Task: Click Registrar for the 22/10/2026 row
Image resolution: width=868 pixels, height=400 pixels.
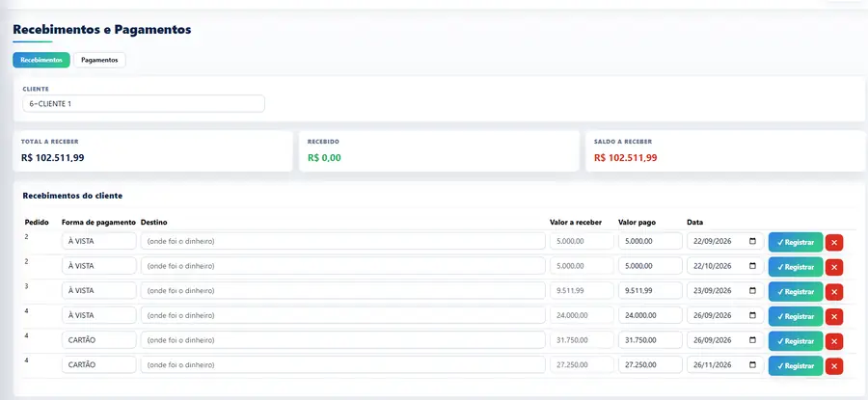Action: click(x=796, y=267)
